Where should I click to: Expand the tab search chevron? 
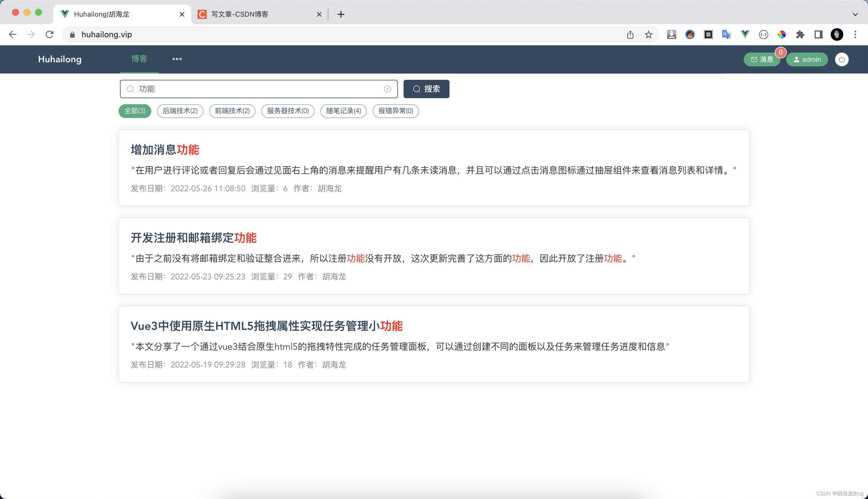click(x=855, y=14)
